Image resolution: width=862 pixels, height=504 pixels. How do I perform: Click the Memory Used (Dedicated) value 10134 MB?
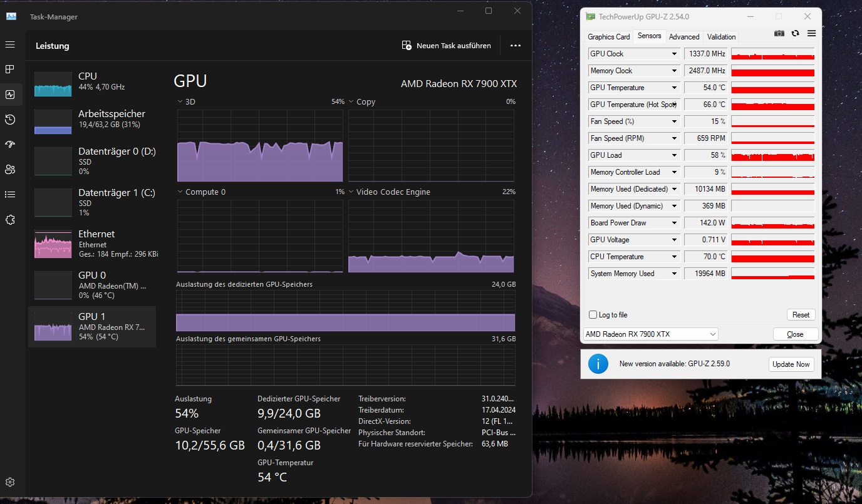coord(706,189)
